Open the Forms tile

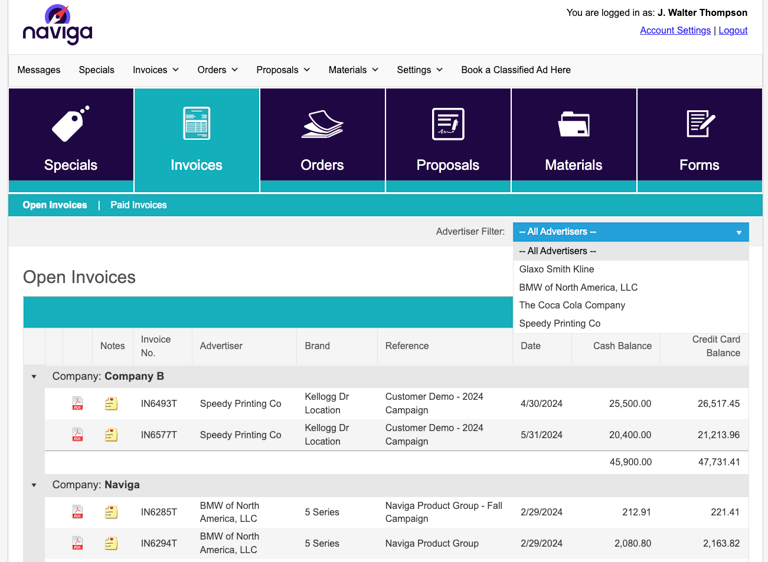(699, 140)
